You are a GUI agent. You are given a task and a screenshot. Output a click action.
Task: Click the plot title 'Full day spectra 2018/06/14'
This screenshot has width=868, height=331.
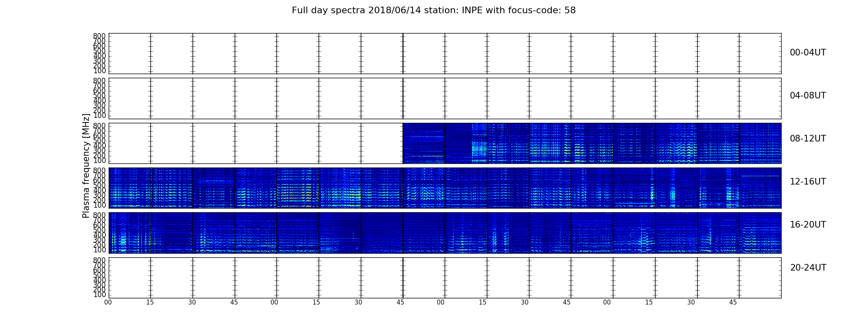click(x=434, y=10)
